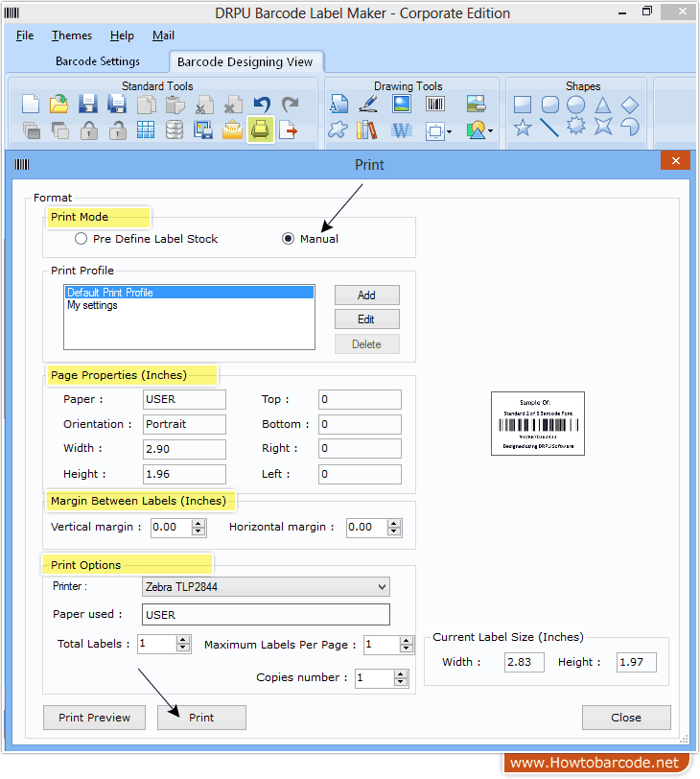Click the Open folder icon
This screenshot has width=700, height=779.
click(x=59, y=105)
